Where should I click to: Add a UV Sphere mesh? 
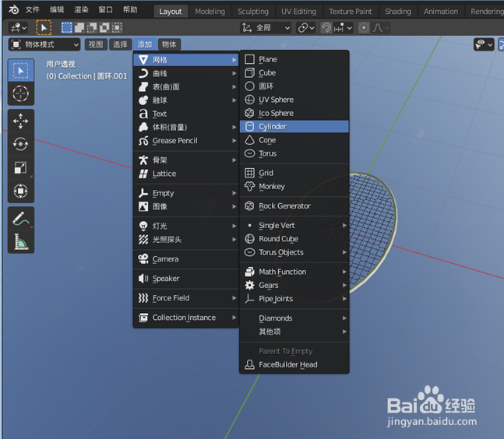tap(294, 100)
